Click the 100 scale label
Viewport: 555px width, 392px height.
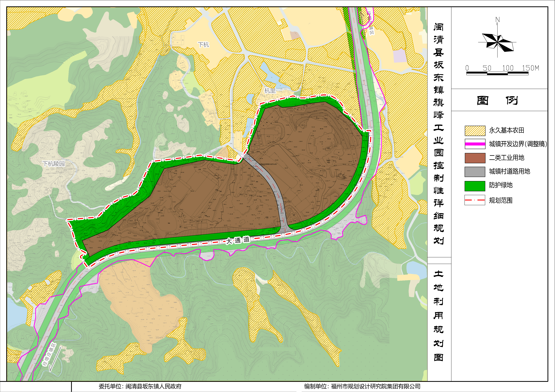pos(508,68)
